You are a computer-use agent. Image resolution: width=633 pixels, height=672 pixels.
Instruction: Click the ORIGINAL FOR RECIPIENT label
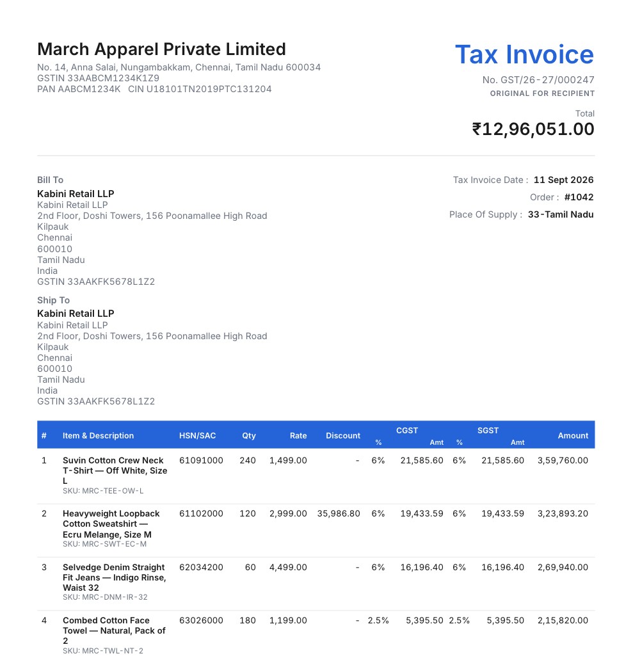point(542,93)
